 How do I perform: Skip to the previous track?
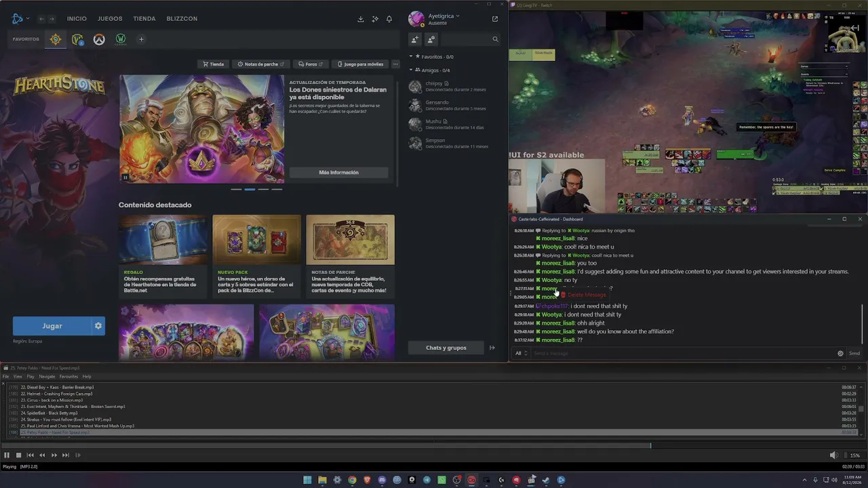tap(30, 455)
